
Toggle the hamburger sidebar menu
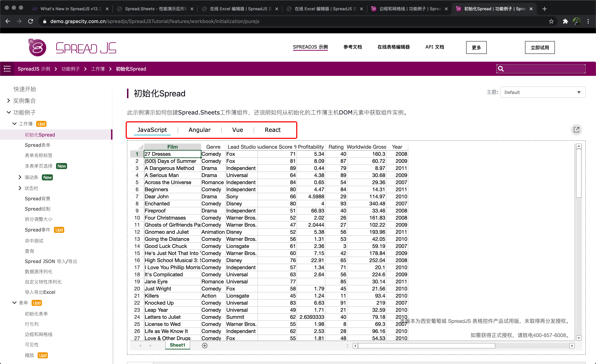pyautogui.click(x=7, y=69)
